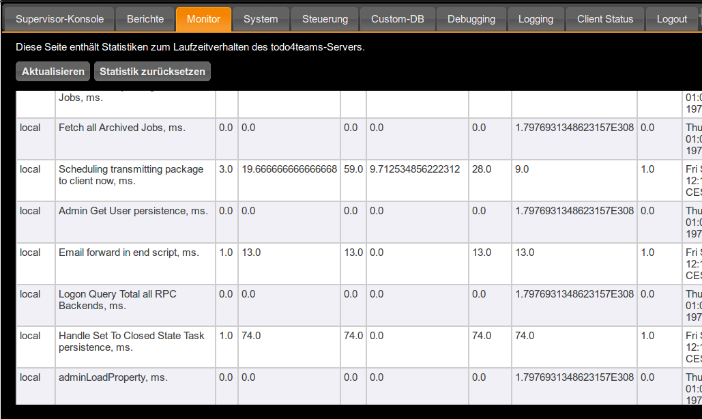Click value 9.0 in Scheduling row
Viewport: 702px width, 419px height.
click(522, 169)
